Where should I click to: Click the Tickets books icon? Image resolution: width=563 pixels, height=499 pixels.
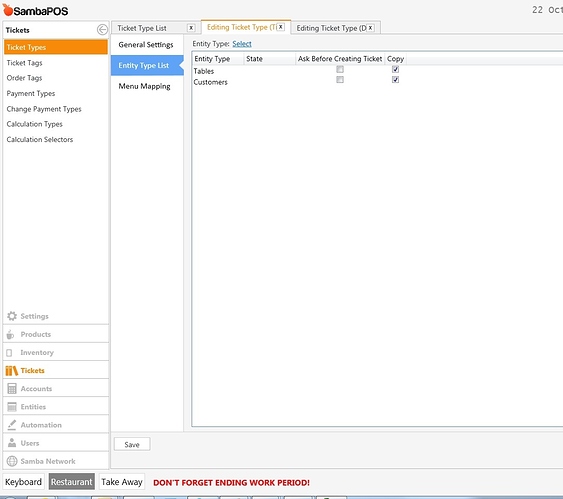(x=11, y=370)
